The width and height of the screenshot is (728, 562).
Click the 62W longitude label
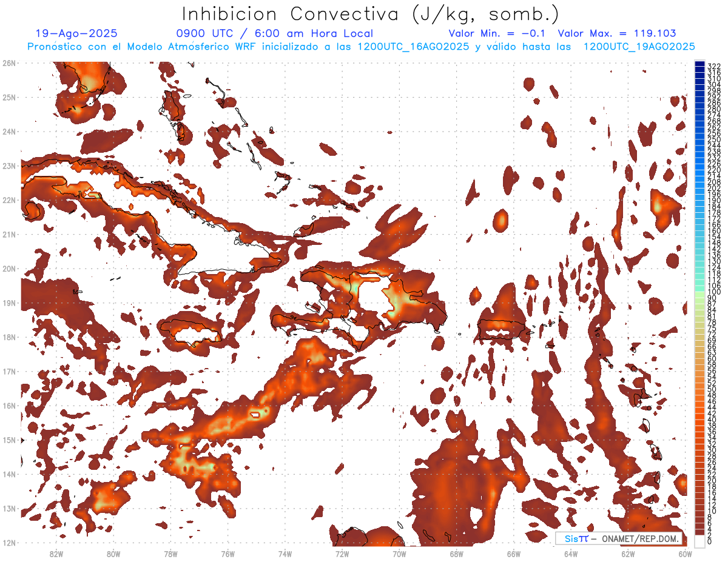(628, 554)
